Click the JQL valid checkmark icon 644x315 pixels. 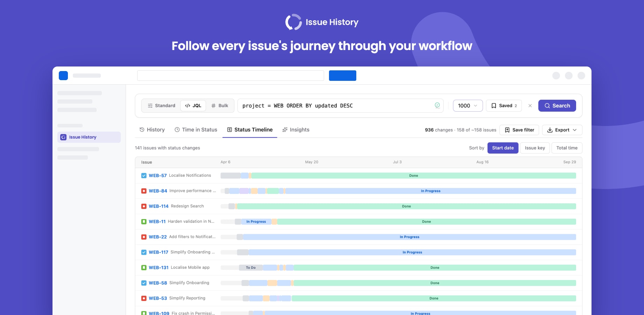pos(437,105)
